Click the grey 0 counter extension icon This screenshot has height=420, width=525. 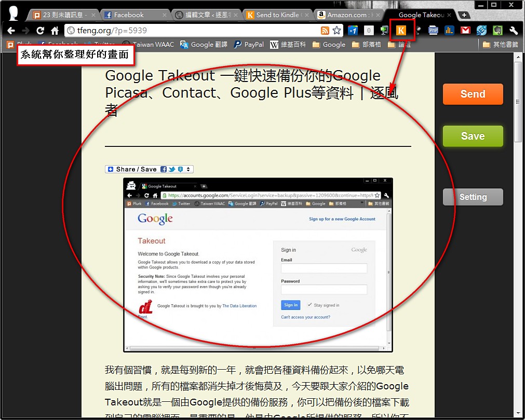click(x=369, y=31)
